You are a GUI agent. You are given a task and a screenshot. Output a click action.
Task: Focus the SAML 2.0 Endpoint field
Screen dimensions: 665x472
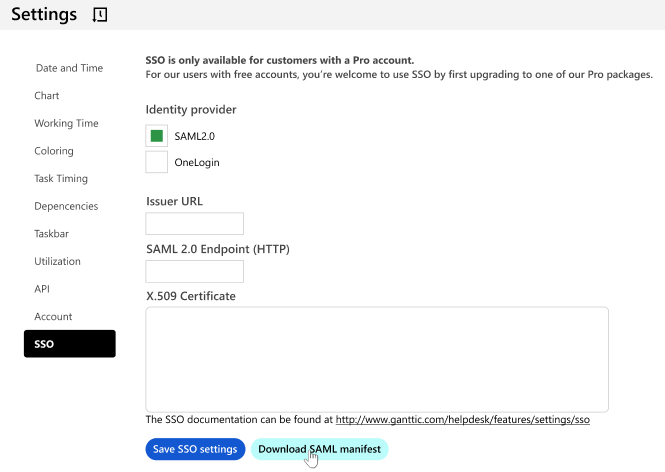pos(195,271)
